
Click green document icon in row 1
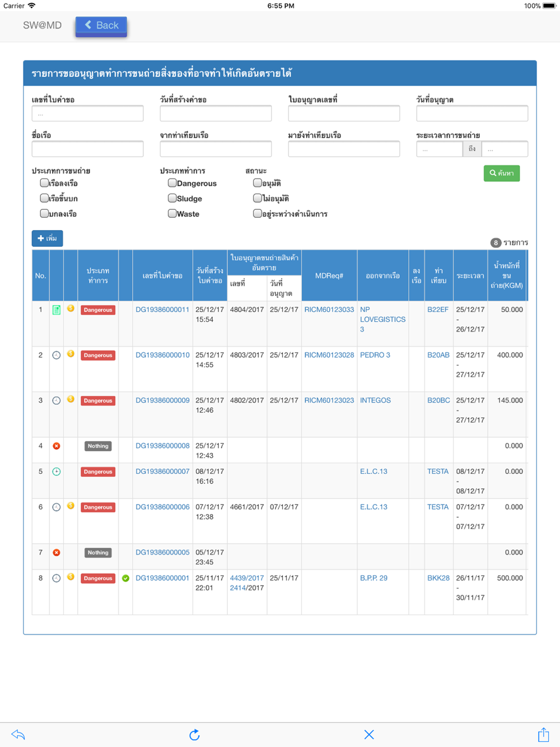pos(57,310)
